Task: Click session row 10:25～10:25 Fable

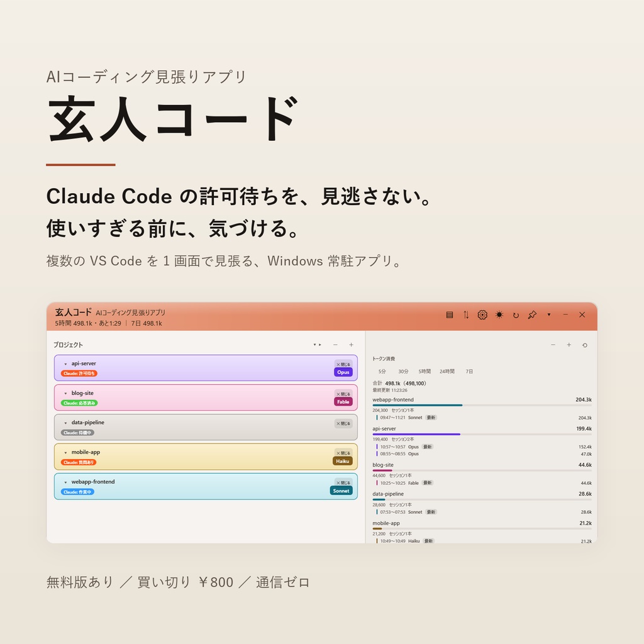Action: click(x=484, y=483)
